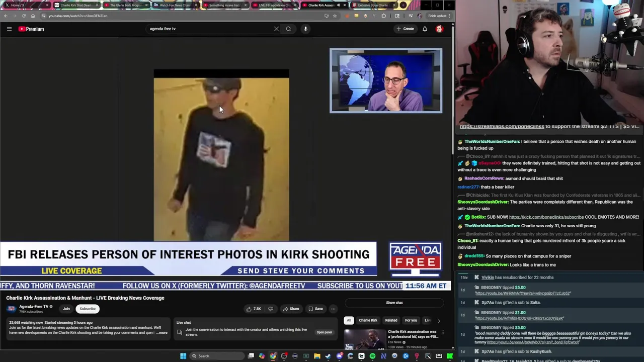This screenshot has width=644, height=362.
Task: Go to the YouTube Premium home logo
Action: click(x=31, y=29)
